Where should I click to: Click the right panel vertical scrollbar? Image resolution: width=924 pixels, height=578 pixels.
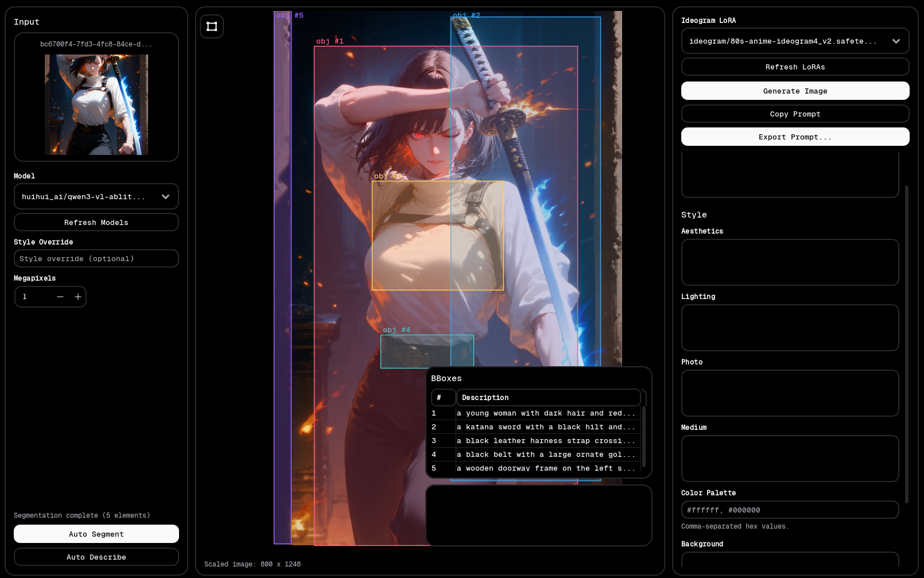click(x=907, y=344)
